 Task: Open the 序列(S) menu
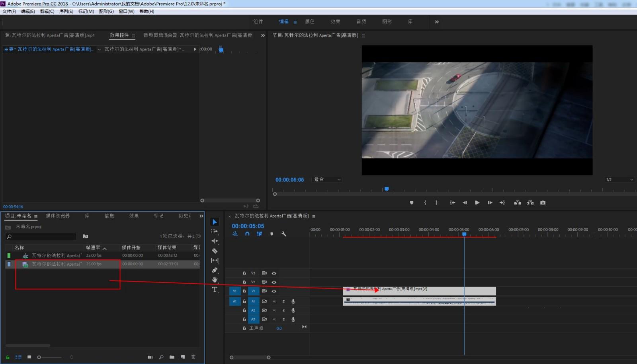pyautogui.click(x=66, y=12)
